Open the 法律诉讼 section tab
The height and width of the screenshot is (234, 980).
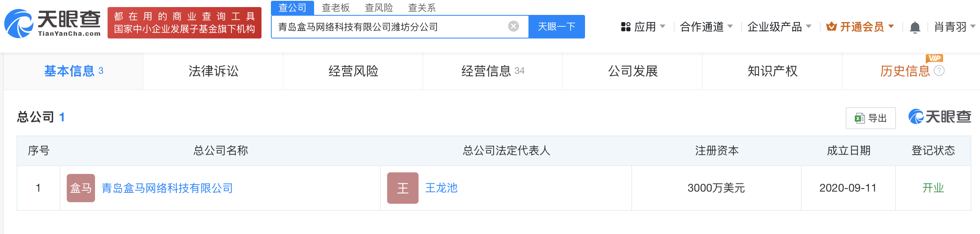click(x=213, y=71)
